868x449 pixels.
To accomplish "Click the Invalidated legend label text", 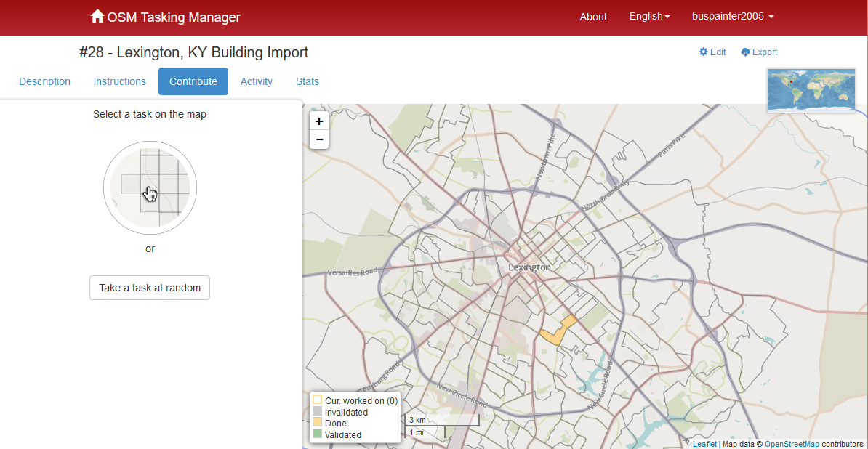I will coord(347,412).
